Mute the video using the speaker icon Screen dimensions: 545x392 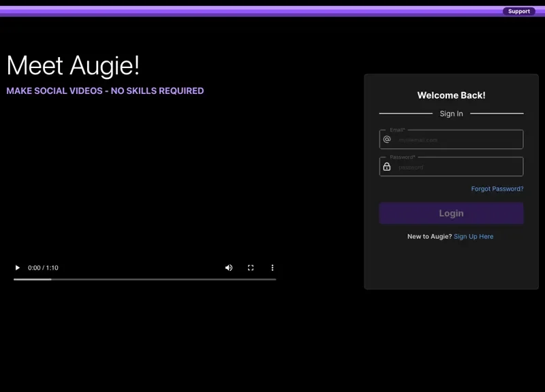pos(229,267)
